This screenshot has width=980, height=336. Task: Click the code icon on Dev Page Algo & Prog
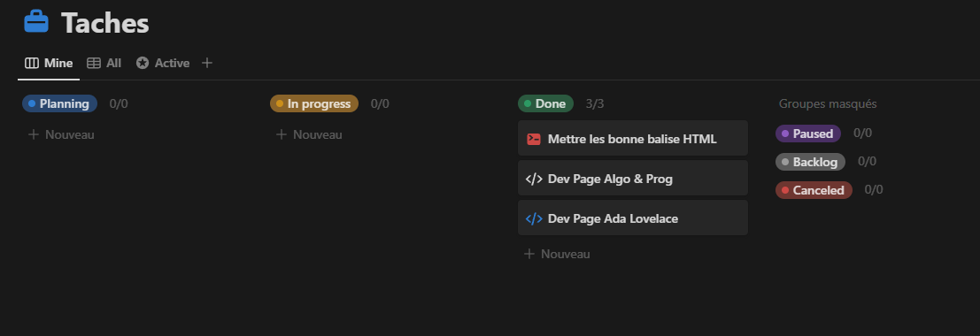(534, 179)
